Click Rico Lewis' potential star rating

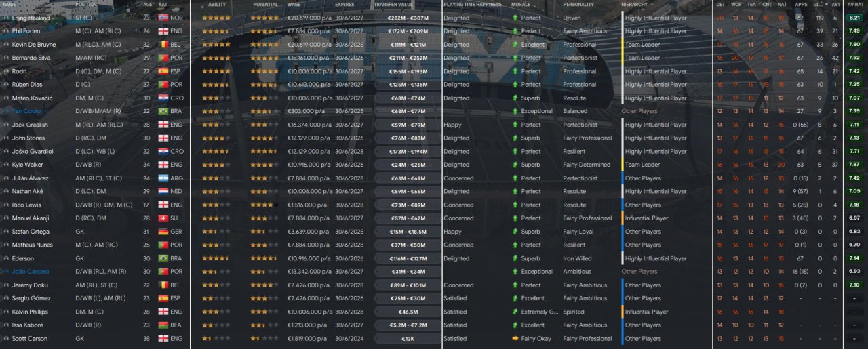pos(263,205)
